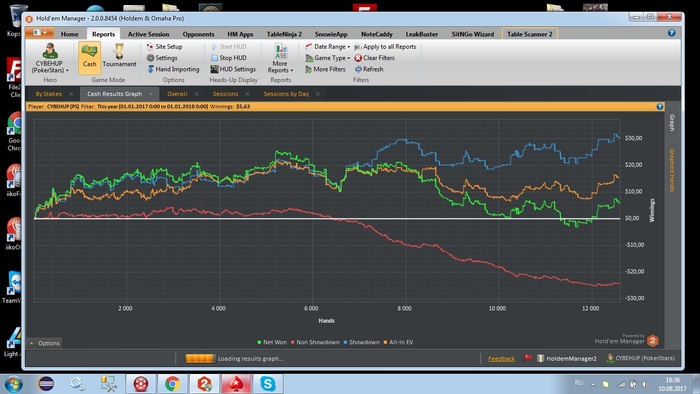Close the Cash Results Graph tab
700x394 pixels.
coord(151,94)
